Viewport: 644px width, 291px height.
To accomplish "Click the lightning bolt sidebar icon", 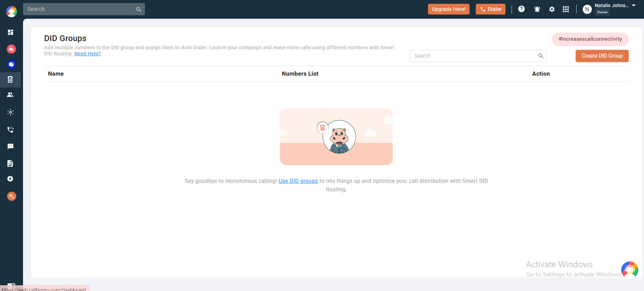I will click(10, 179).
